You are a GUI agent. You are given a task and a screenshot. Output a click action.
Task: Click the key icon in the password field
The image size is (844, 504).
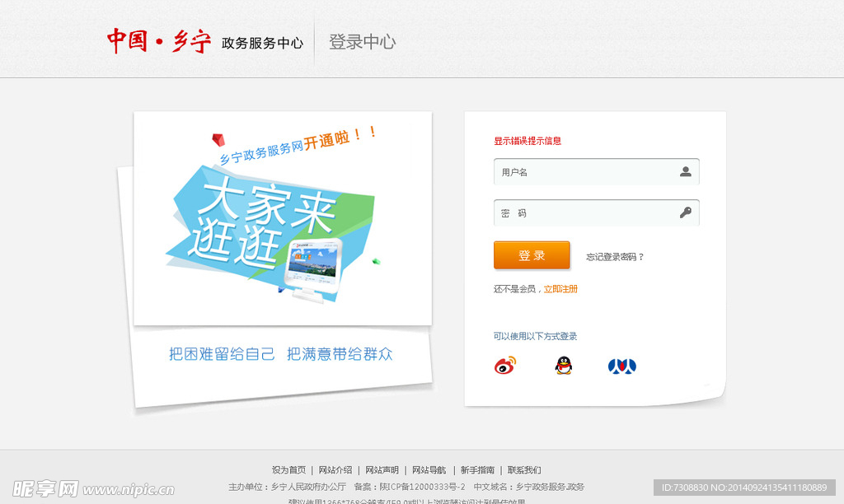[x=685, y=212]
